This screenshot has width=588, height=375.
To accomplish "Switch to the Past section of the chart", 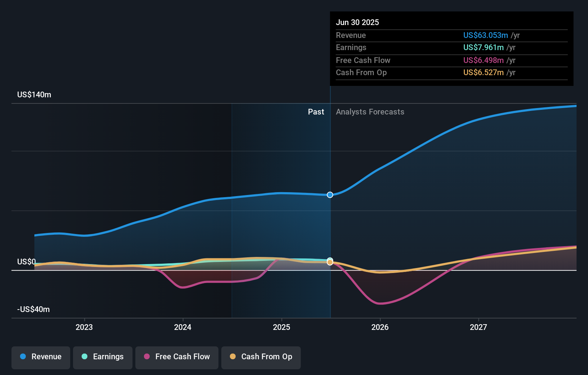I will coord(316,112).
